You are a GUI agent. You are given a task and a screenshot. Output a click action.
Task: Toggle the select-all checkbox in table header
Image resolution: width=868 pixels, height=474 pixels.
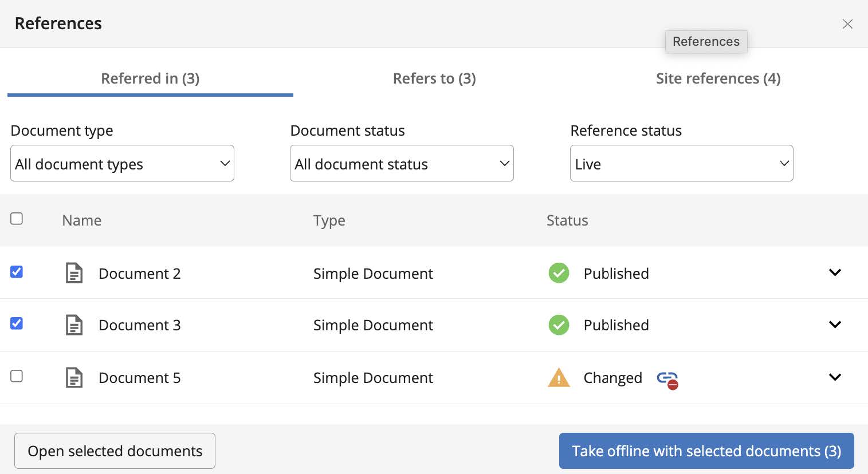[x=17, y=219]
